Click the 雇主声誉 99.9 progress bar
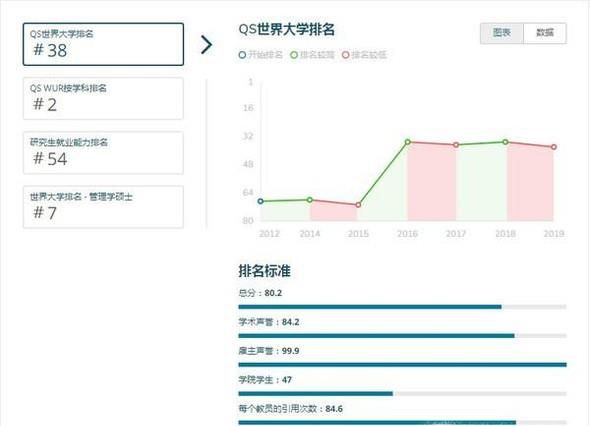This screenshot has width=590, height=426. 403,365
